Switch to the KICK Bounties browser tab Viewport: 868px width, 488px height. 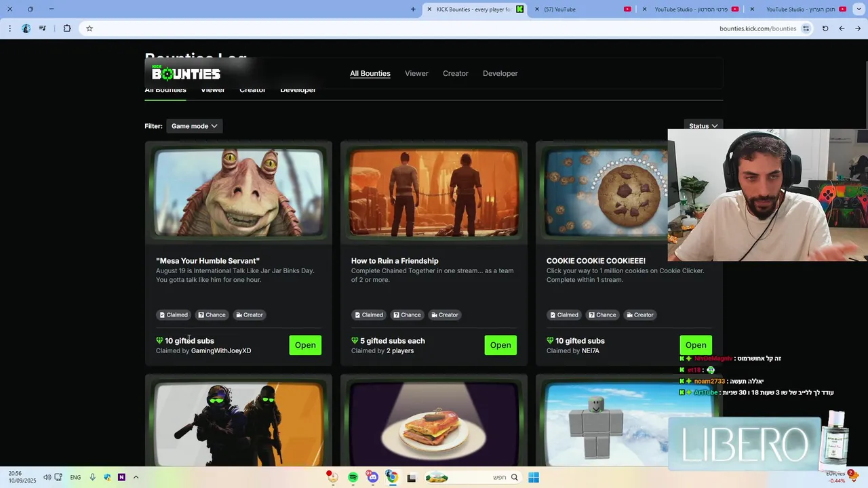coord(475,9)
